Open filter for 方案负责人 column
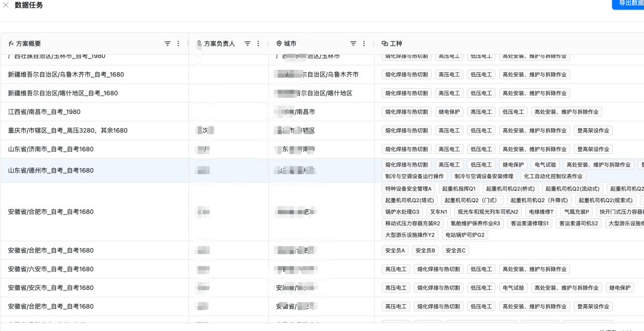 (x=247, y=44)
